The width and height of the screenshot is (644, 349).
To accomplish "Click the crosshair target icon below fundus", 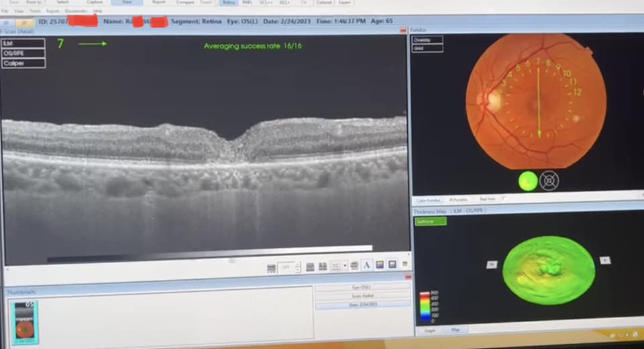I will (549, 181).
